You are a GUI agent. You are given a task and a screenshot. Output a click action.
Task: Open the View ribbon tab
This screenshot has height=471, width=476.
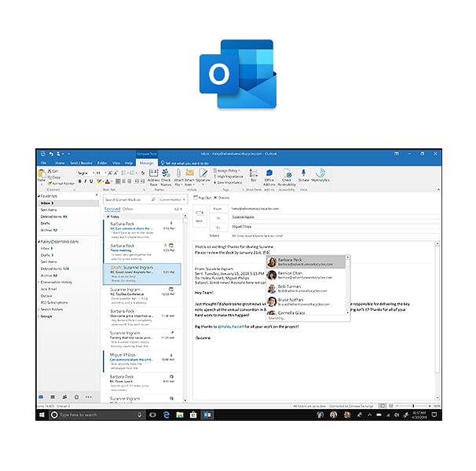point(116,163)
